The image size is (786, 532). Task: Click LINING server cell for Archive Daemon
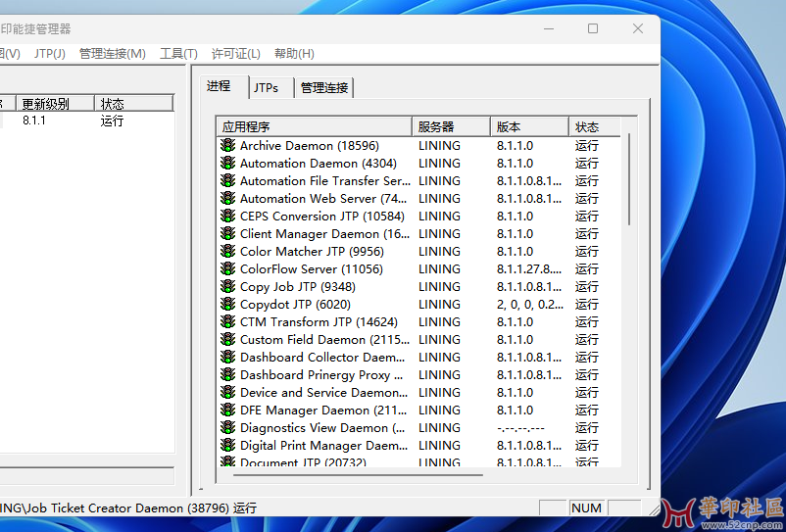[x=440, y=146]
